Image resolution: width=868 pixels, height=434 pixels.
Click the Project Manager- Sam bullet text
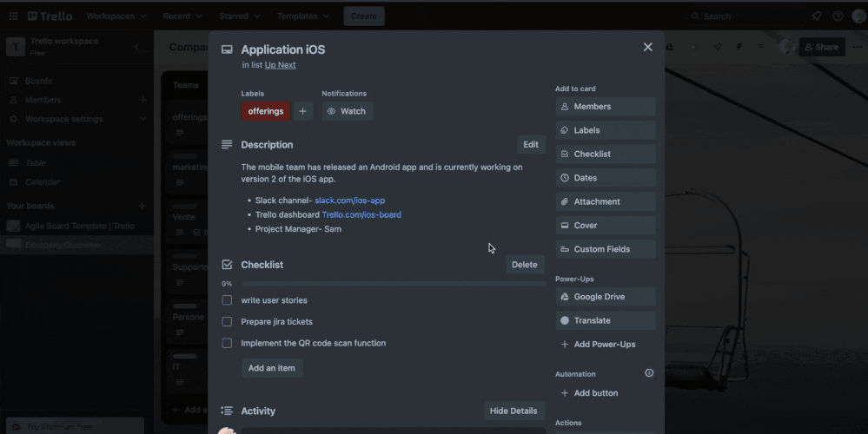point(298,229)
